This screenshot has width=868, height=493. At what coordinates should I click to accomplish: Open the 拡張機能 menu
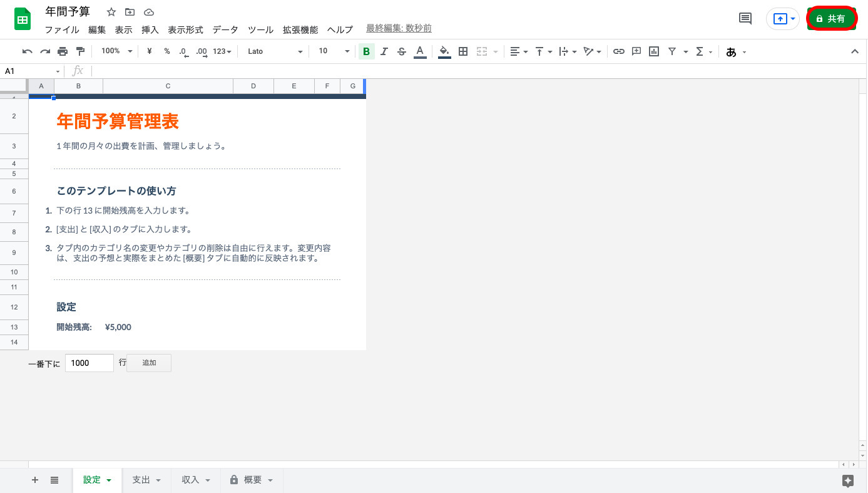300,29
